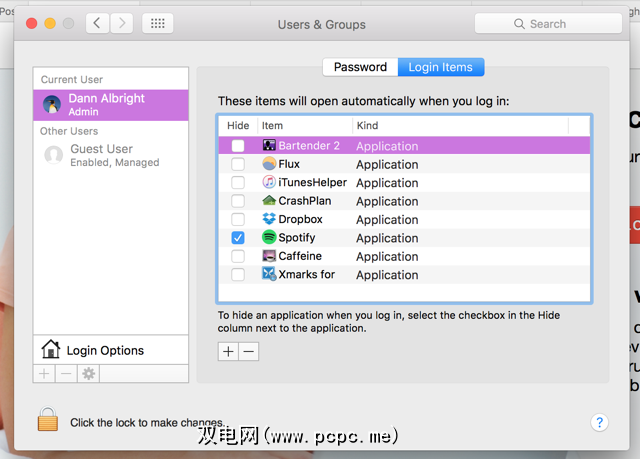Click the show all preferences grid icon
640x459 pixels.
[x=156, y=24]
